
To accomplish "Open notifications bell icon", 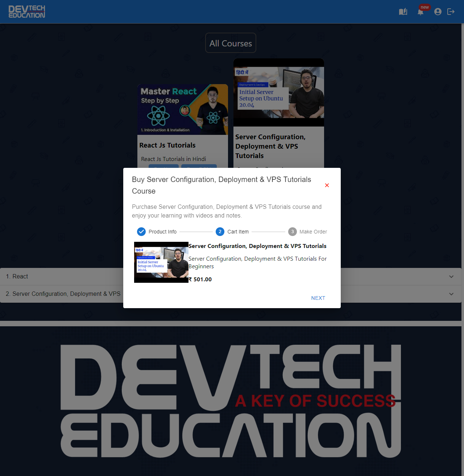I will pyautogui.click(x=420, y=12).
